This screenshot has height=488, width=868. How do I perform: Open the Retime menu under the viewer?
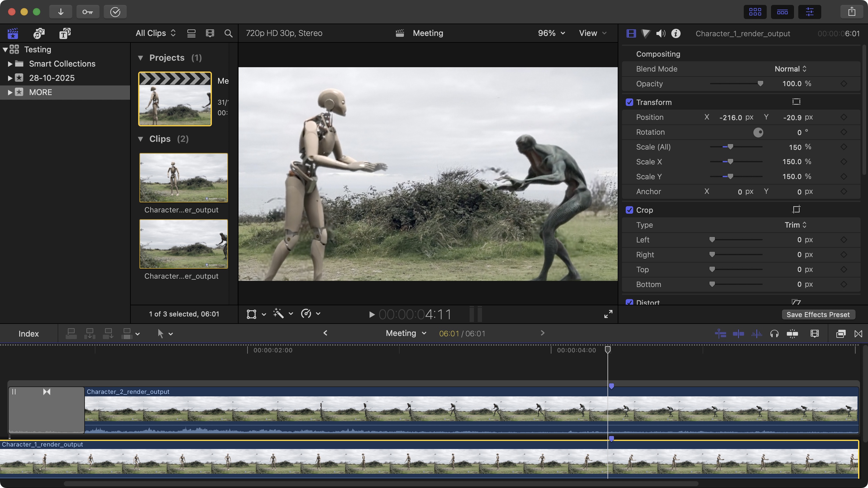(x=310, y=314)
